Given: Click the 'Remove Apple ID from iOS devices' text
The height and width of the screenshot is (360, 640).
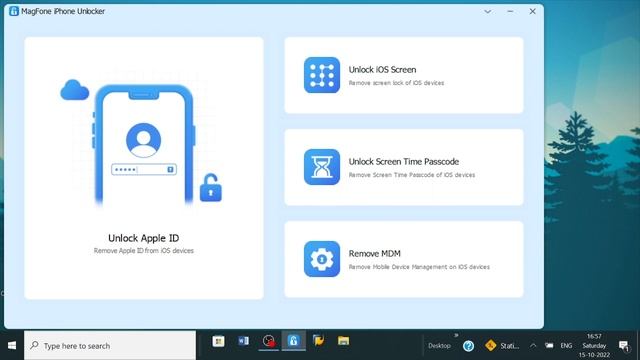Looking at the screenshot, I should coord(144,251).
